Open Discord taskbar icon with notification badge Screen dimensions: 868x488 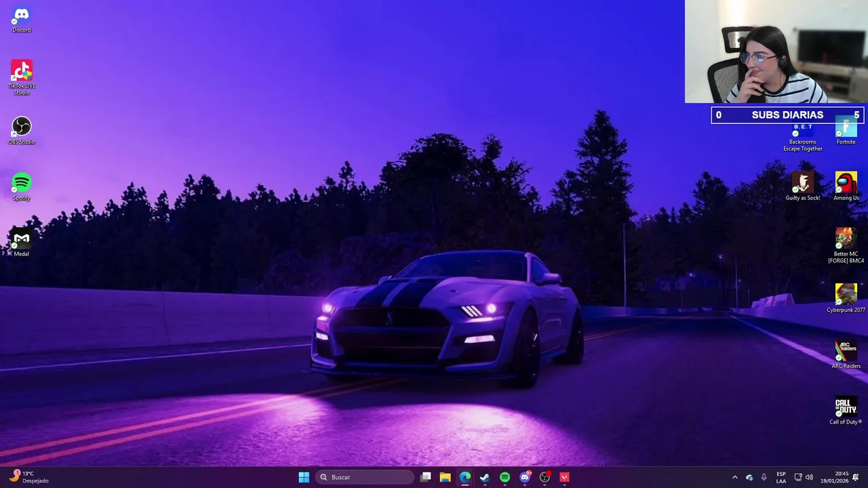point(525,477)
